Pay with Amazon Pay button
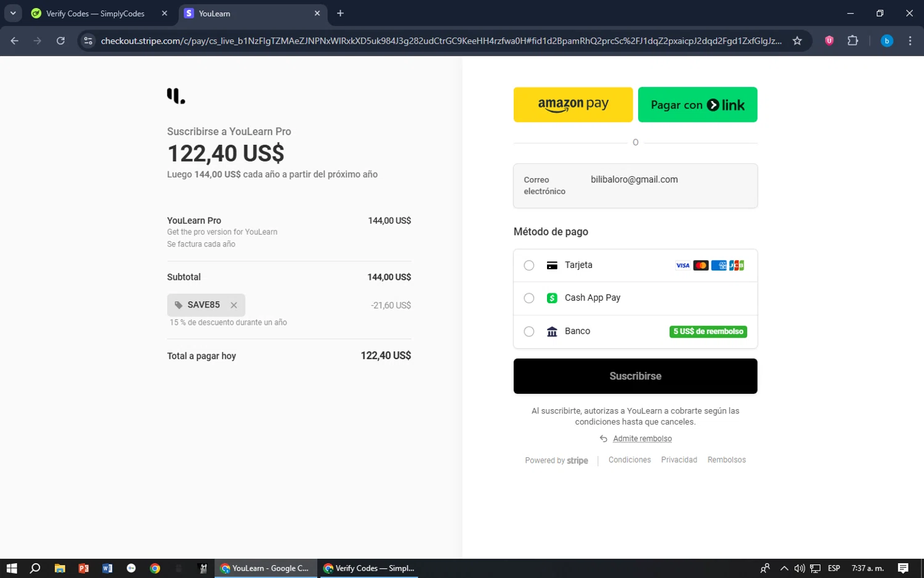924x578 pixels. point(573,105)
